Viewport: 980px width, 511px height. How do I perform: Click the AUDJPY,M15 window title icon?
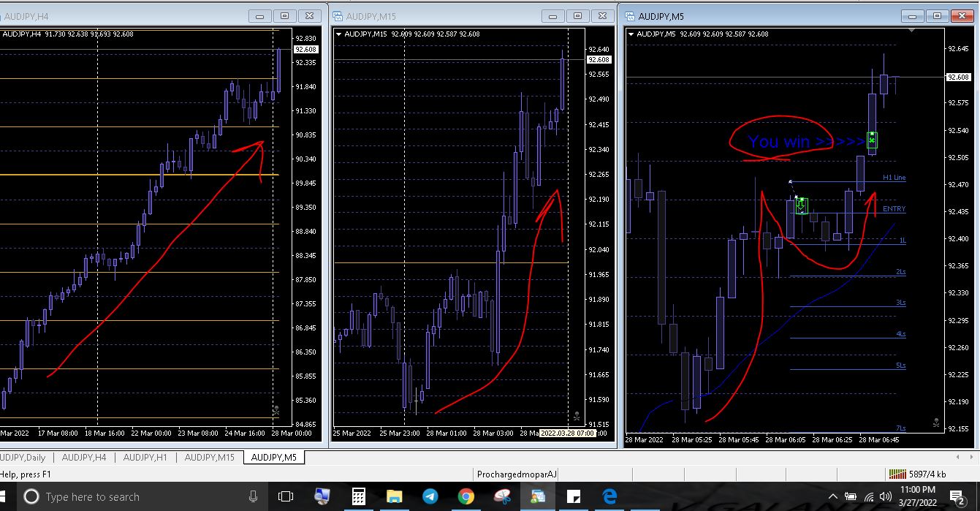(338, 15)
